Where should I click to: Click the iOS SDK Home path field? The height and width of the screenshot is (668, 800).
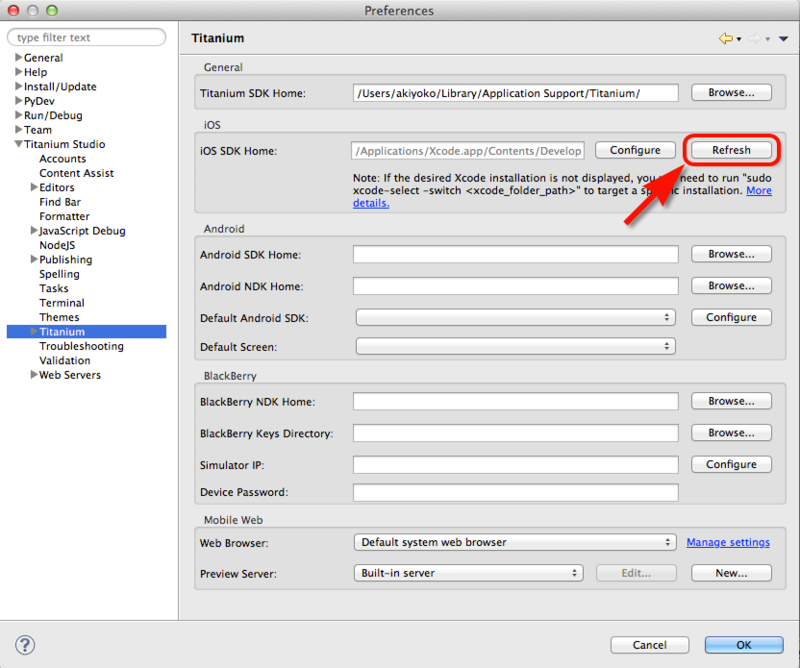pyautogui.click(x=467, y=151)
